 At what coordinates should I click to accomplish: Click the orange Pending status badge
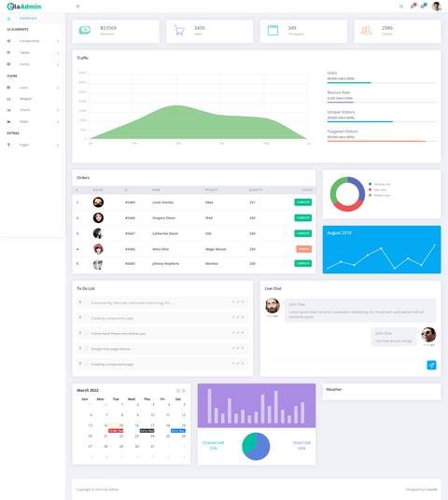coord(303,249)
